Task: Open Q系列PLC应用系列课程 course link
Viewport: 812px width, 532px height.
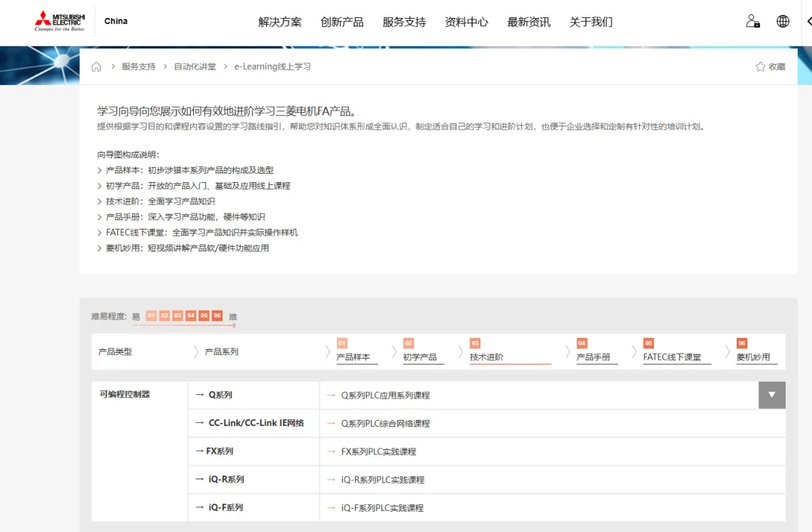Action: tap(385, 395)
